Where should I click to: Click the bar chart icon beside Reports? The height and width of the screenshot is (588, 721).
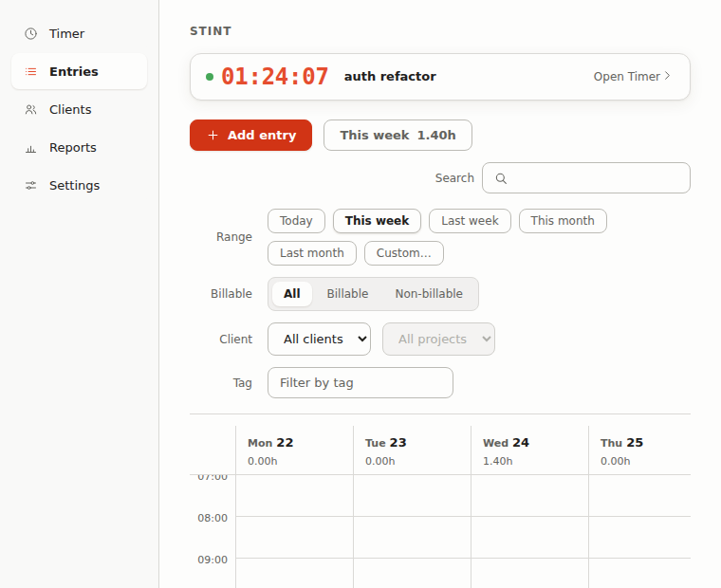pyautogui.click(x=30, y=148)
